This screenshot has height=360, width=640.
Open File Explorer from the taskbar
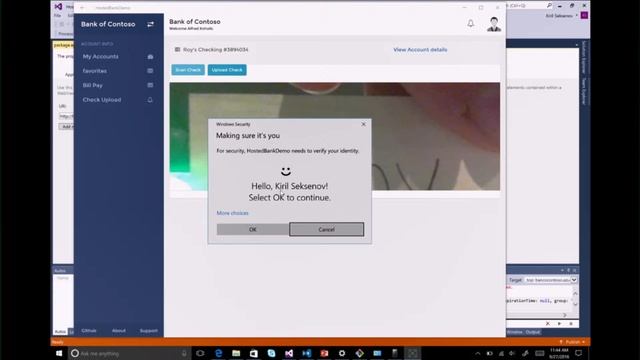(x=236, y=353)
